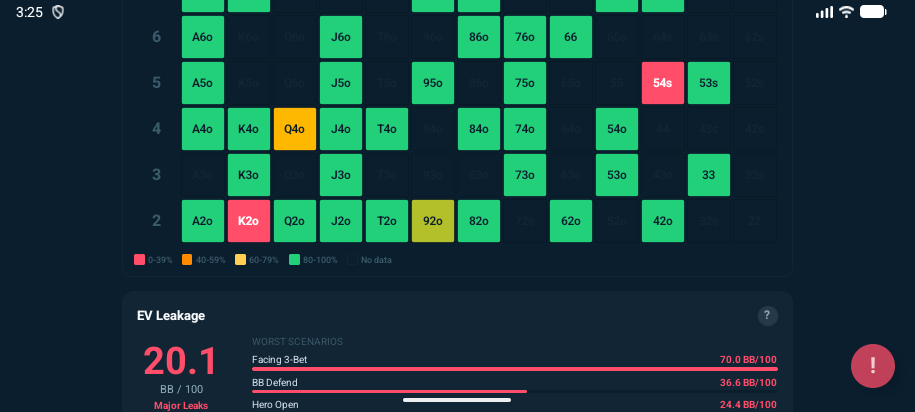This screenshot has width=915, height=412.
Task: Tap the cellular signal bars icon
Action: [x=824, y=12]
